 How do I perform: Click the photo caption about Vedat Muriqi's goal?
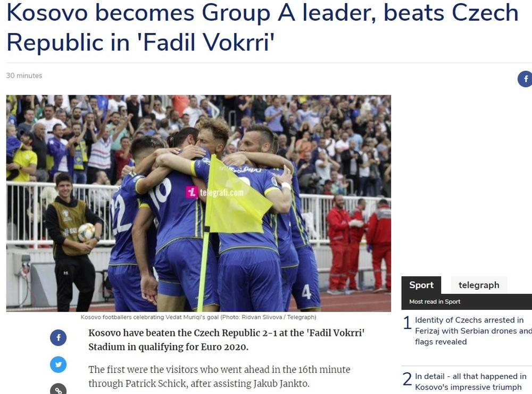pyautogui.click(x=198, y=317)
